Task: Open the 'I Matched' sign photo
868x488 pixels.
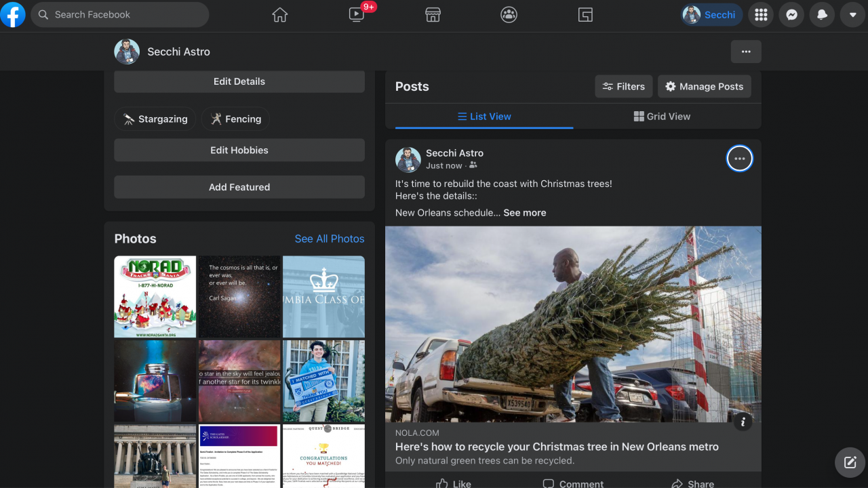Action: pyautogui.click(x=323, y=381)
